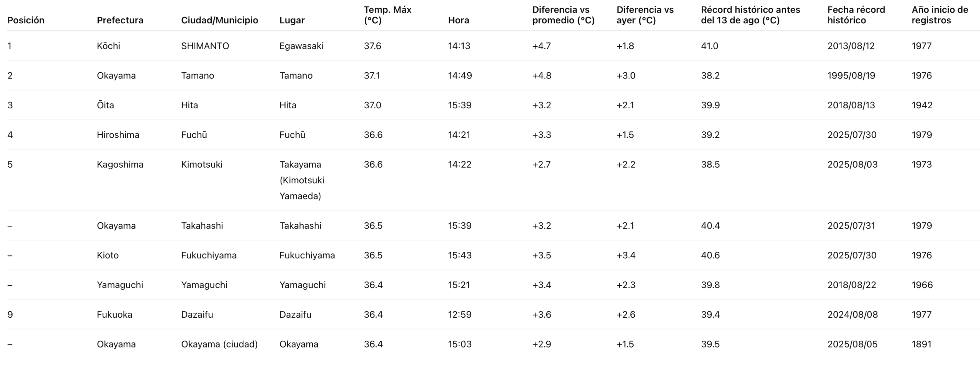Click the Ciudad/Municipio column header
Viewport: 980px width, 372px height.
click(219, 20)
